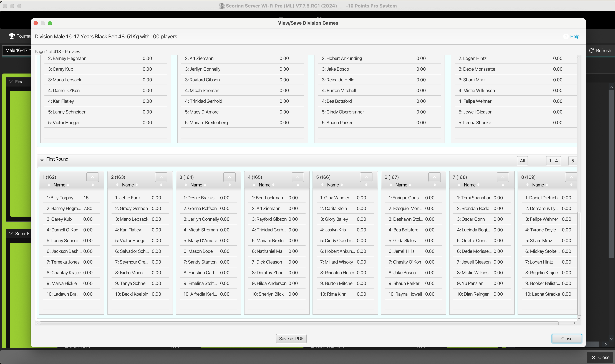Sort the Name column in bracket 3 (164)
The height and width of the screenshot is (364, 615).
click(197, 185)
